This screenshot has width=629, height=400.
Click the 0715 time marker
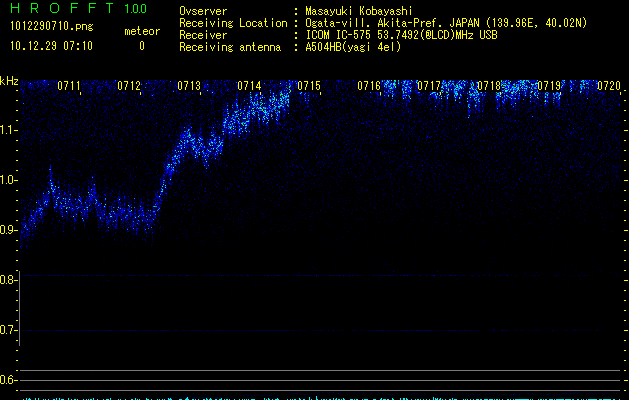(x=309, y=86)
